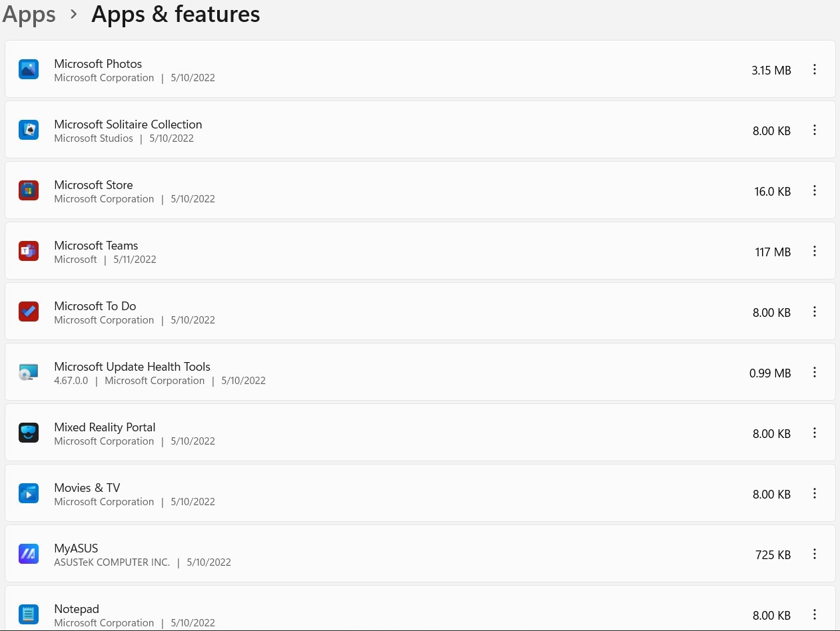Open more options for Mixed Reality Portal
The height and width of the screenshot is (631, 840).
(814, 433)
